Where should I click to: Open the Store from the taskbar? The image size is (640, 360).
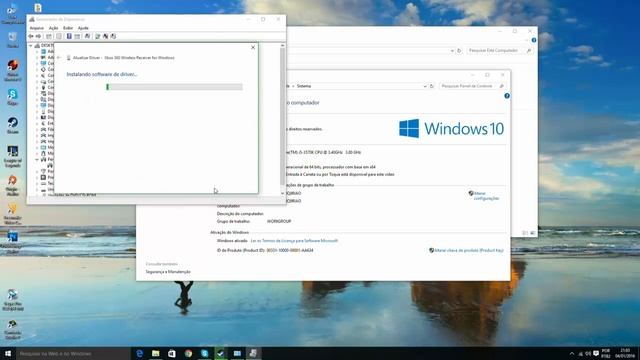coord(172,353)
